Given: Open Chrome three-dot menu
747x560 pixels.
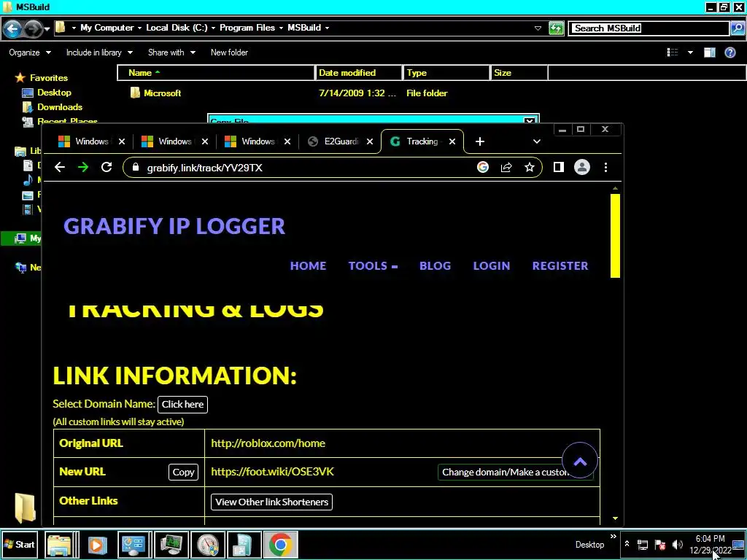Looking at the screenshot, I should [605, 167].
